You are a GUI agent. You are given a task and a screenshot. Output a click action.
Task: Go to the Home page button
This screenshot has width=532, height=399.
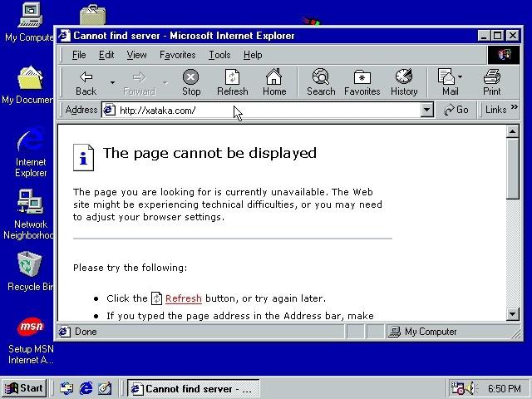[x=274, y=83]
